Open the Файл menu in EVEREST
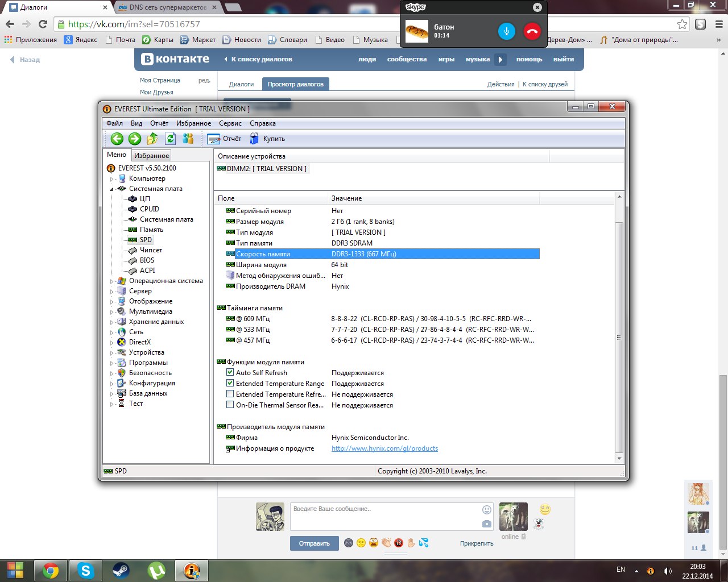 click(114, 123)
